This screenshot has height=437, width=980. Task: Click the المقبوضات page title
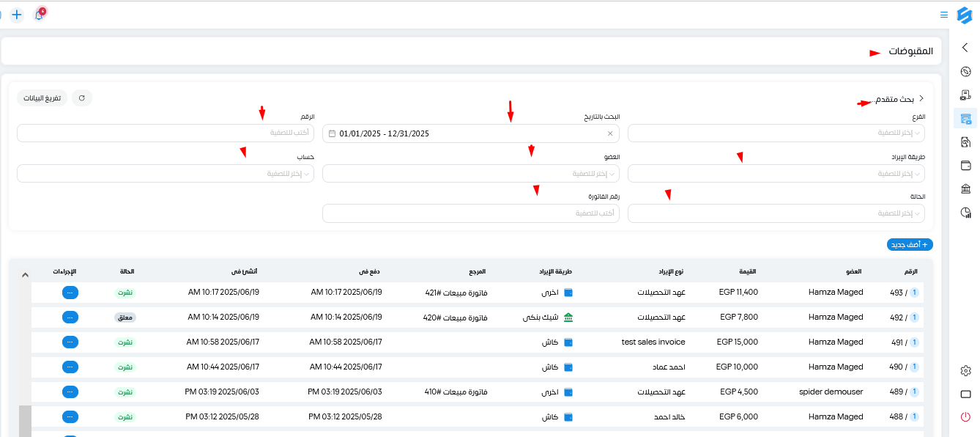pyautogui.click(x=911, y=51)
